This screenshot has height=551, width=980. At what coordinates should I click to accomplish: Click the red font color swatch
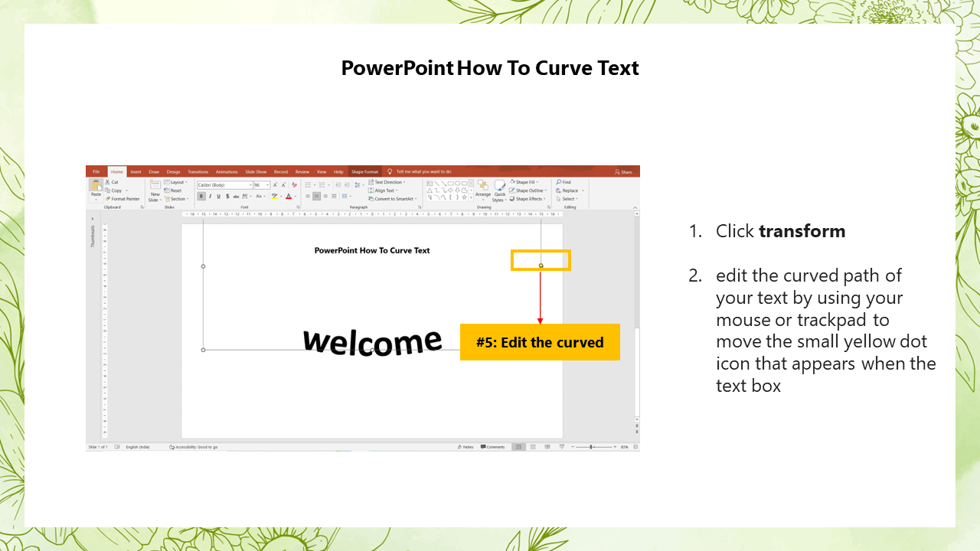pyautogui.click(x=289, y=196)
